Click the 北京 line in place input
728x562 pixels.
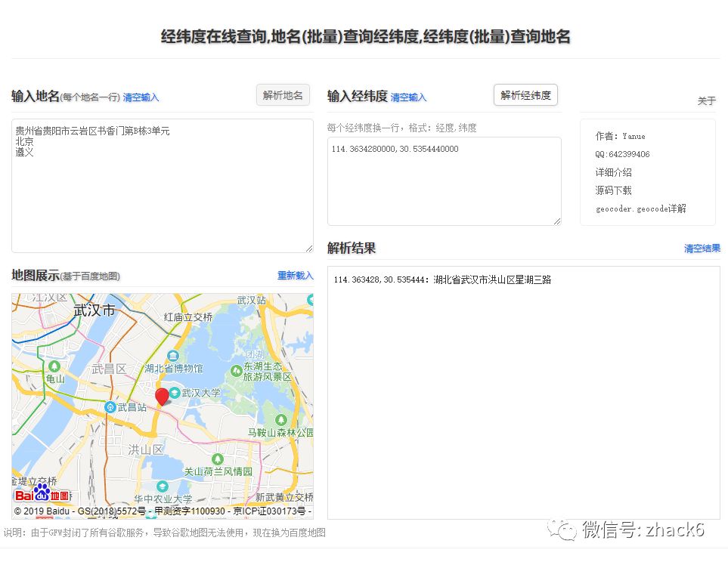tap(25, 141)
